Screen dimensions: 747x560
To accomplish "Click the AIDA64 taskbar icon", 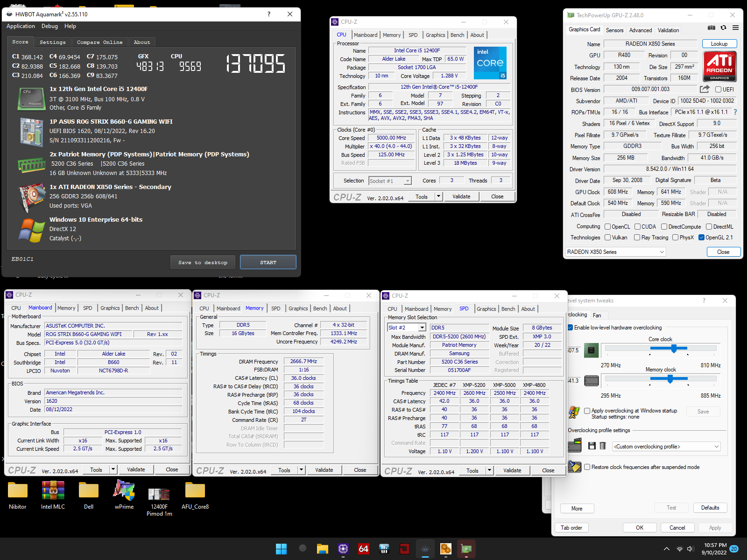I will (x=364, y=549).
